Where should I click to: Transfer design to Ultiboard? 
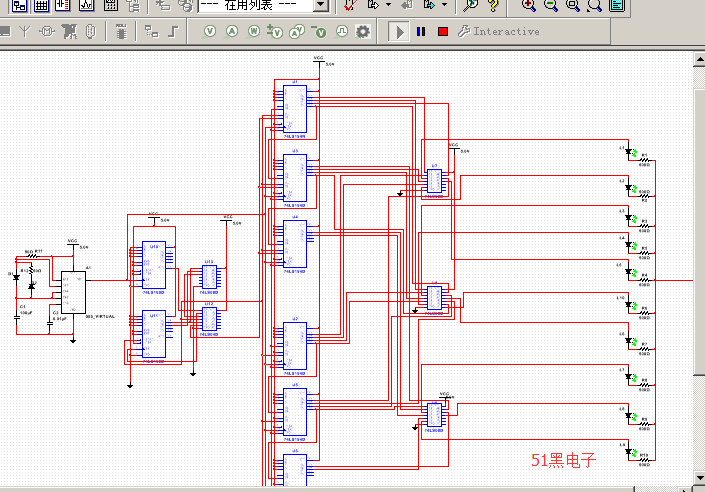coord(374,5)
